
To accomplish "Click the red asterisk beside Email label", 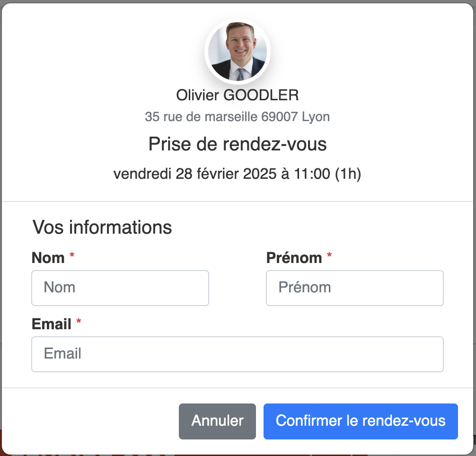I will pos(79,321).
